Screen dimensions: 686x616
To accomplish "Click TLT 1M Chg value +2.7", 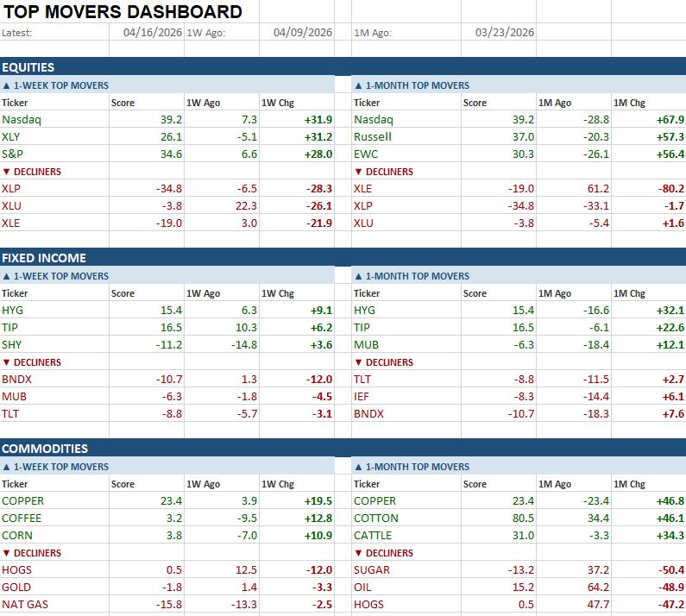I will coord(649,380).
